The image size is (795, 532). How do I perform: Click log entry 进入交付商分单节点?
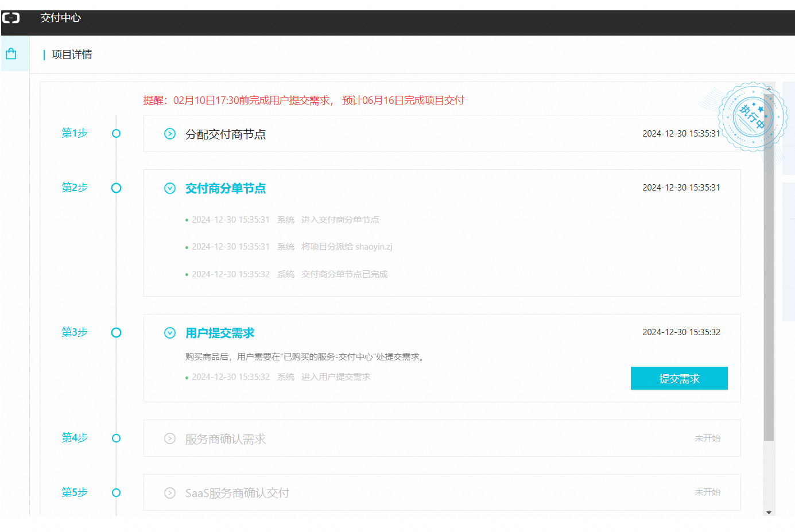340,220
